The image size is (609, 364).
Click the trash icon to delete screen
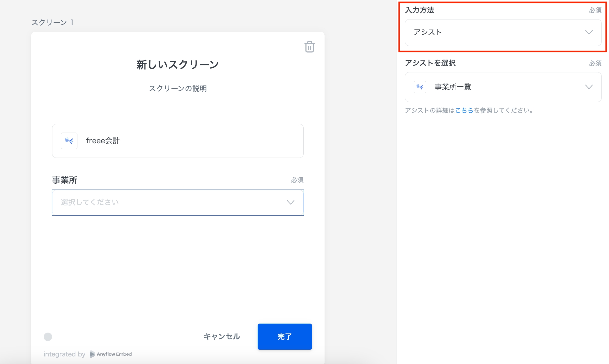309,47
